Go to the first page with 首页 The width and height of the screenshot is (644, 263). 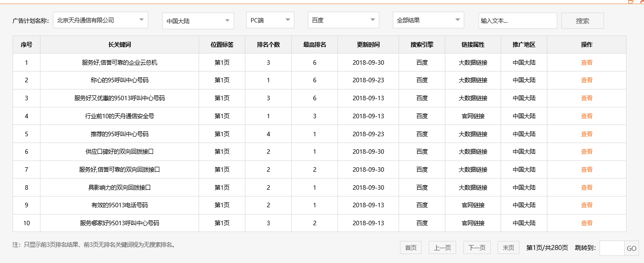tap(410, 247)
